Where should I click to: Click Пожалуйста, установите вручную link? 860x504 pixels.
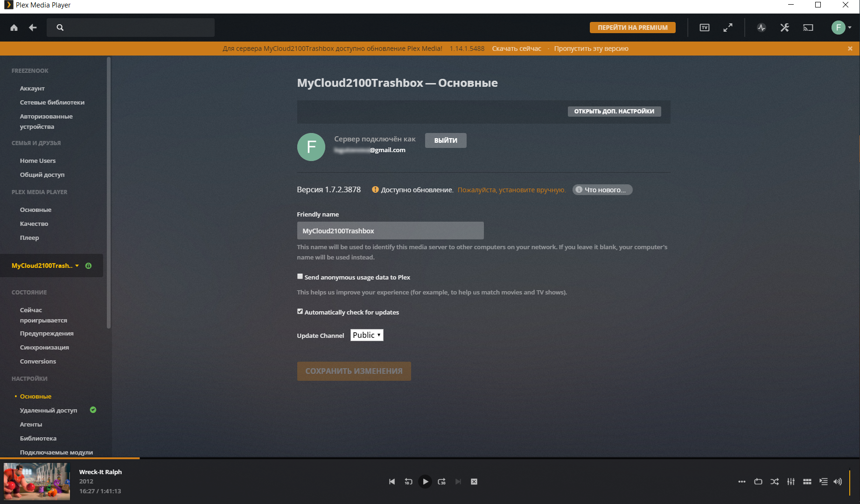[511, 190]
